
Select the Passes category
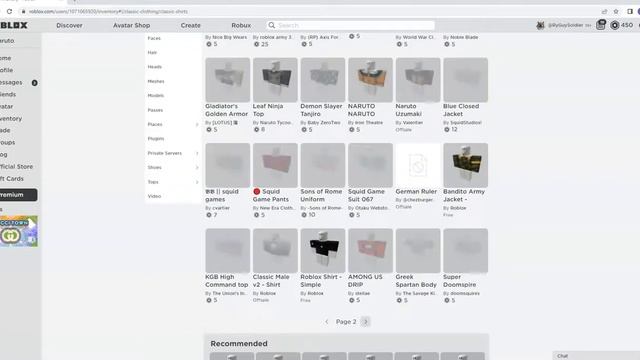(x=155, y=110)
